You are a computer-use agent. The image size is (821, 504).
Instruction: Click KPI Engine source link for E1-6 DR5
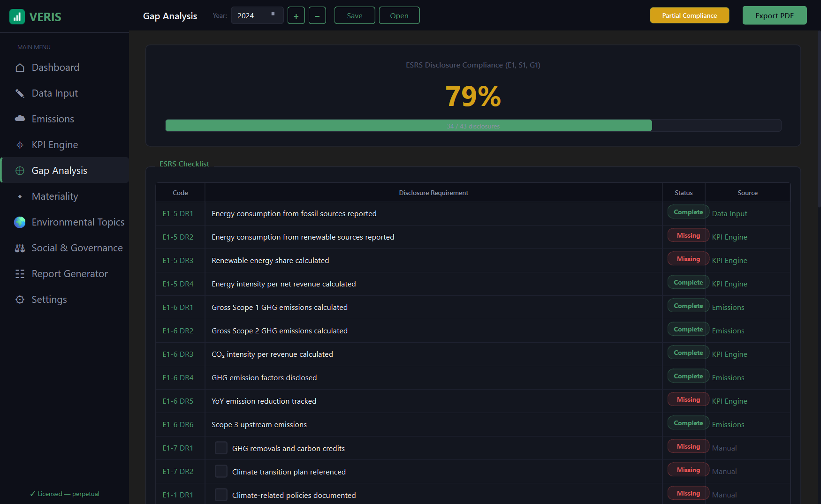730,401
